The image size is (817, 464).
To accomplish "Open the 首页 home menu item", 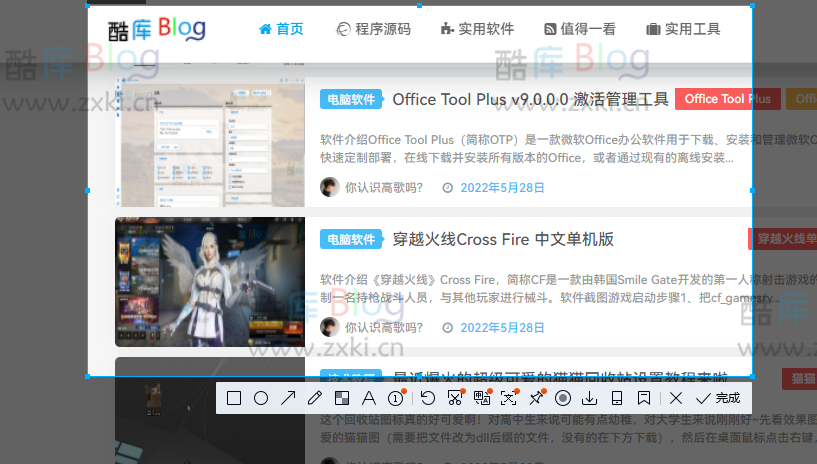I will tap(281, 29).
